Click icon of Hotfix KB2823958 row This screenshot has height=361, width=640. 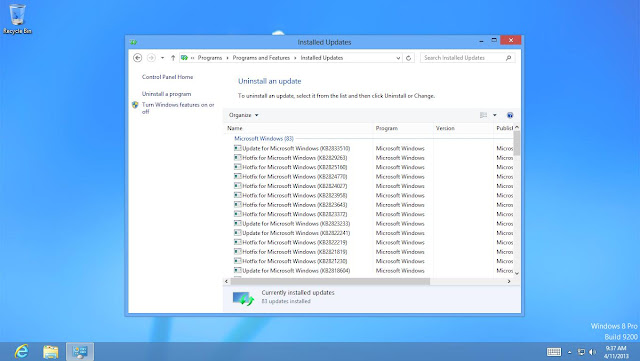(x=238, y=195)
